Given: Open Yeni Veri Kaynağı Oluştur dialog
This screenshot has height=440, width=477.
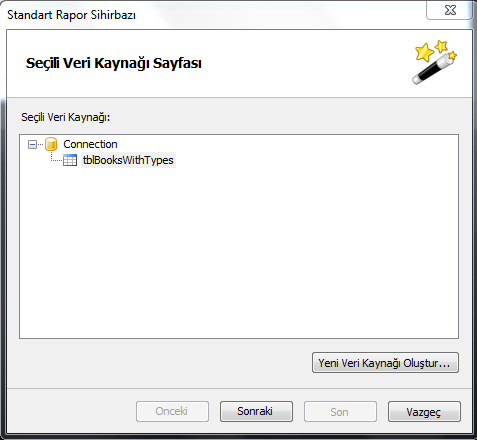Looking at the screenshot, I should click(x=385, y=363).
